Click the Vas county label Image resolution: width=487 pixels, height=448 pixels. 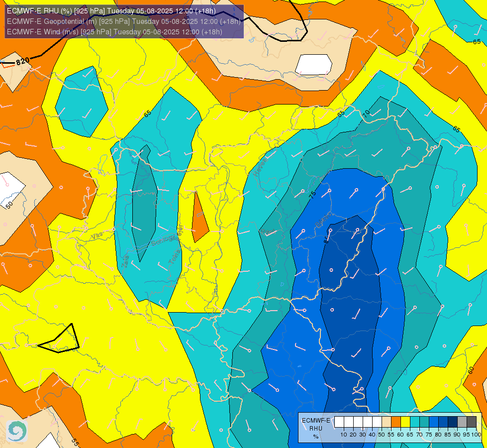point(97,235)
